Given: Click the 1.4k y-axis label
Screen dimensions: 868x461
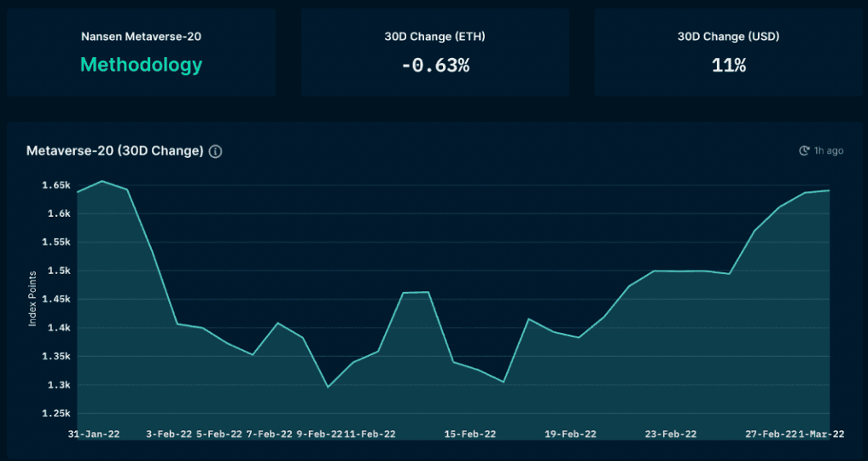Looking at the screenshot, I should [59, 328].
